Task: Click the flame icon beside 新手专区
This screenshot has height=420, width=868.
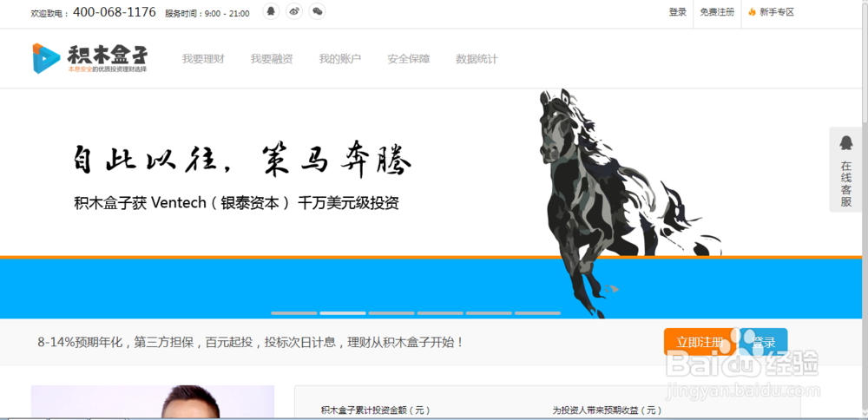Action: (752, 12)
